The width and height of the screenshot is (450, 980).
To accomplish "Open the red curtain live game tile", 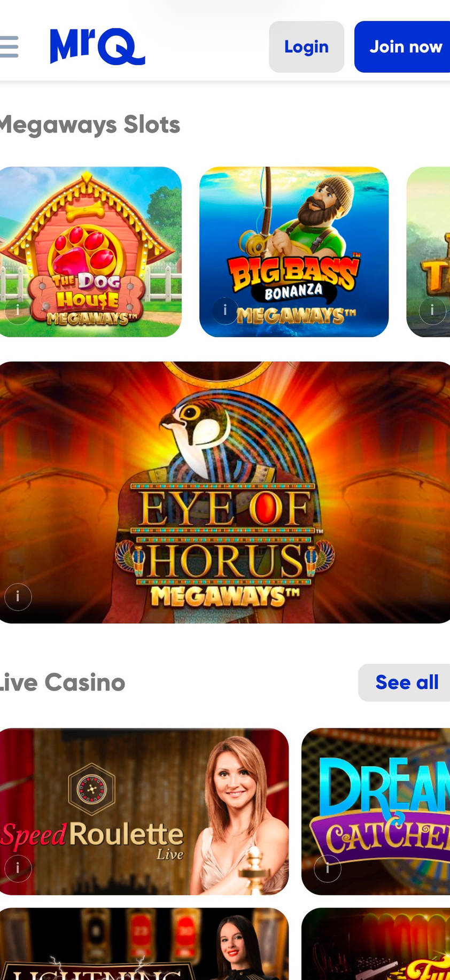I will pos(376,944).
